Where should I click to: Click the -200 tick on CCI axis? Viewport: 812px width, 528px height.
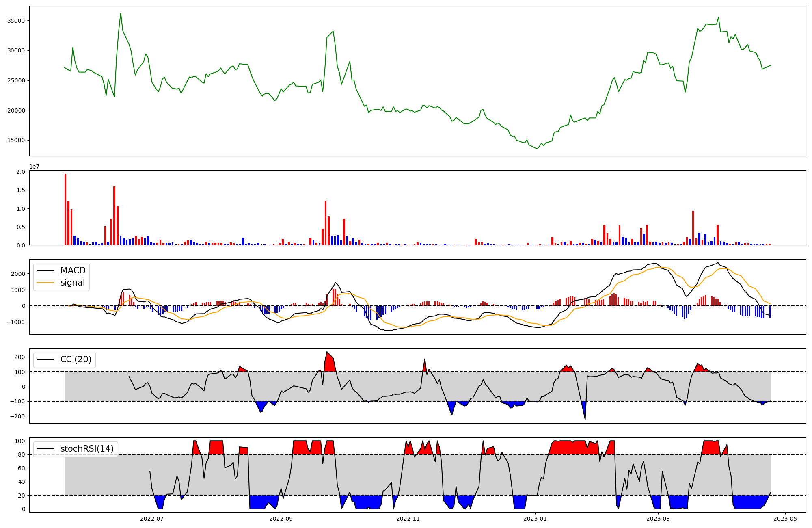[x=18, y=416]
